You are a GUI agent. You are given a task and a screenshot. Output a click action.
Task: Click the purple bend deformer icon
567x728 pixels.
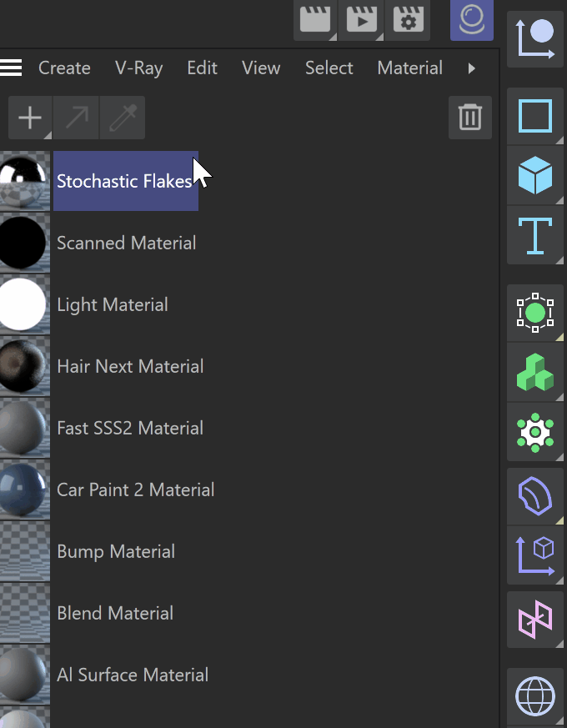click(535, 496)
